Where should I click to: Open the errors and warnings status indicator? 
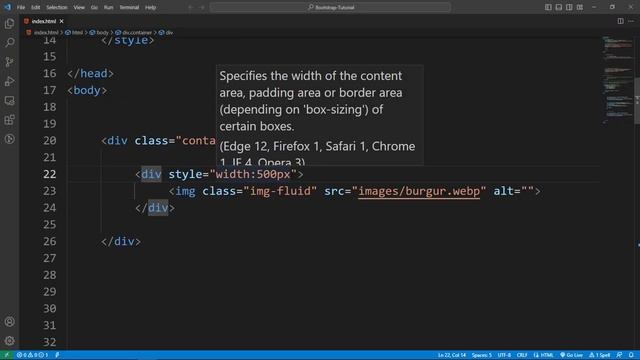click(x=32, y=355)
